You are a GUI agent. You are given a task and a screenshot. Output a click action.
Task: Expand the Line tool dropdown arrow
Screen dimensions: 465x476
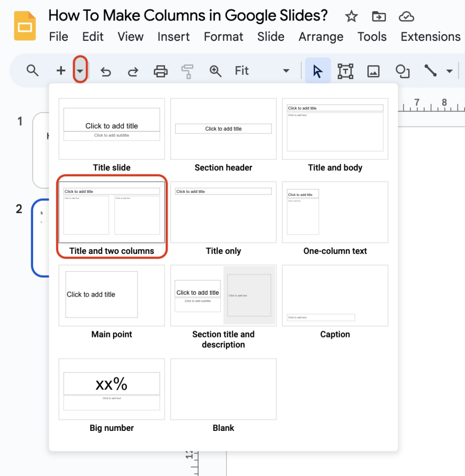point(448,71)
